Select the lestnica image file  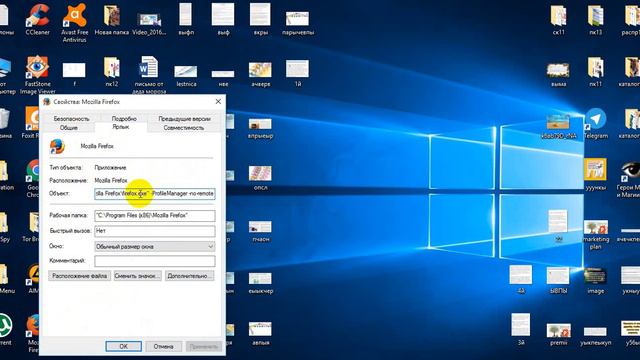(186, 76)
